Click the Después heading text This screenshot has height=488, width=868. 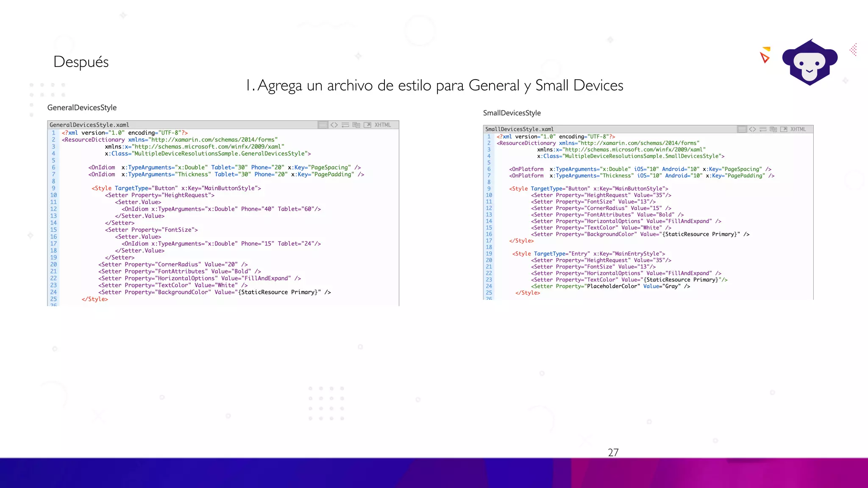81,62
